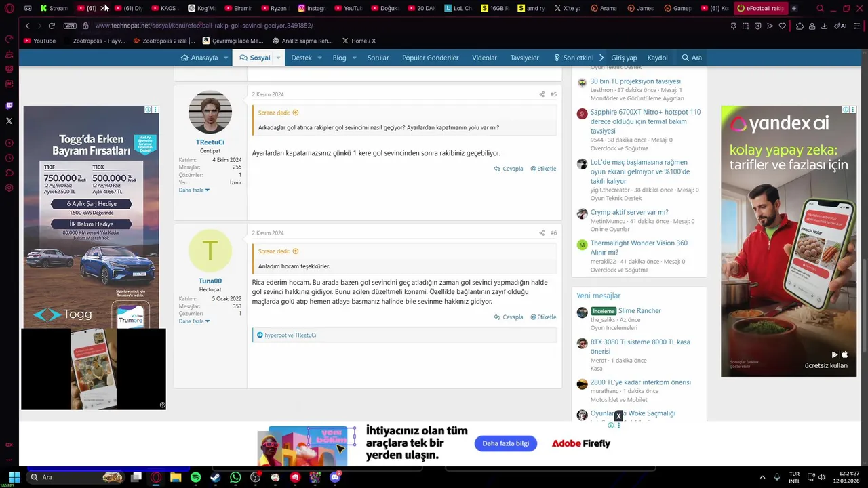Image resolution: width=868 pixels, height=488 pixels.
Task: Open the TReetuCi username link
Action: pos(210,142)
